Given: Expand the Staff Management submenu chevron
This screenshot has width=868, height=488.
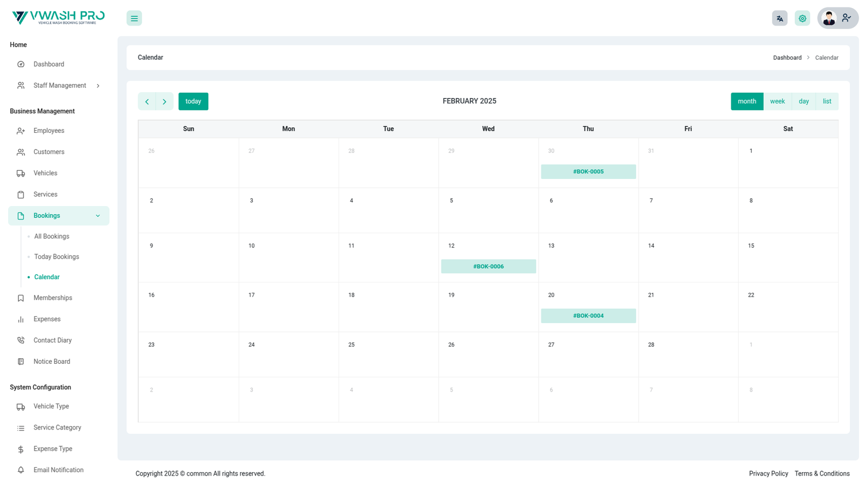Looking at the screenshot, I should [x=98, y=86].
